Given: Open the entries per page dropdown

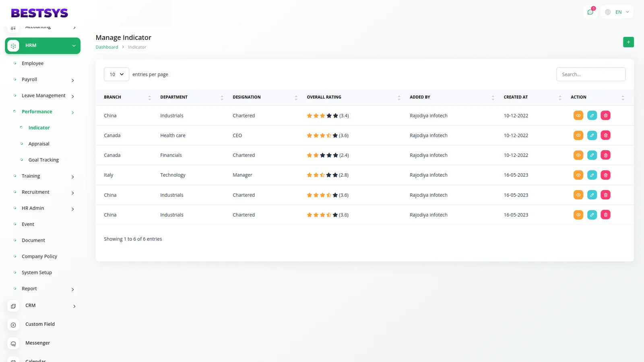Looking at the screenshot, I should tap(116, 74).
